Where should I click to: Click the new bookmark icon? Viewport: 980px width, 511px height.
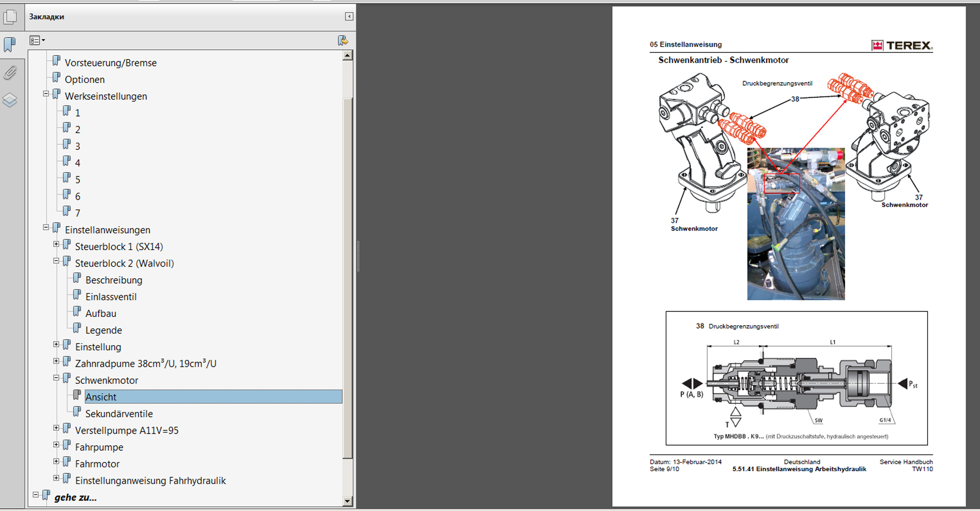point(343,40)
